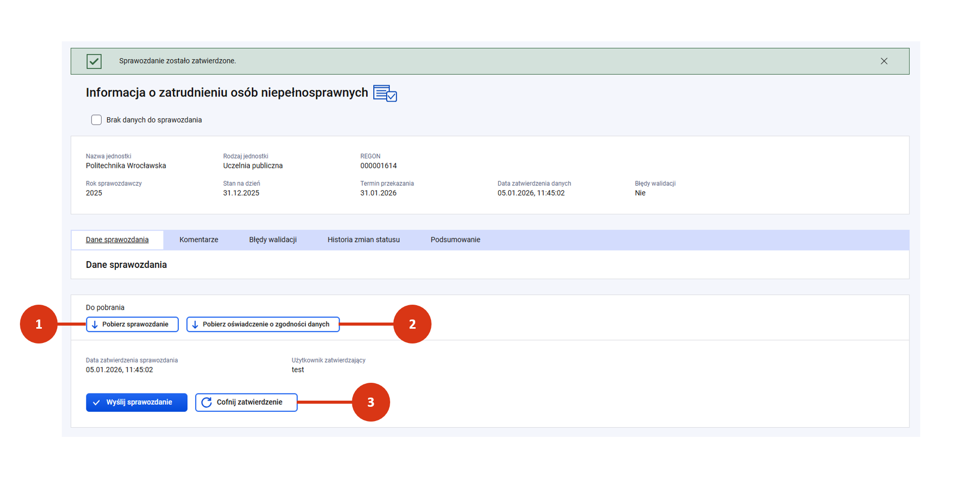View the Historia zmian statusu tab

[x=363, y=240]
